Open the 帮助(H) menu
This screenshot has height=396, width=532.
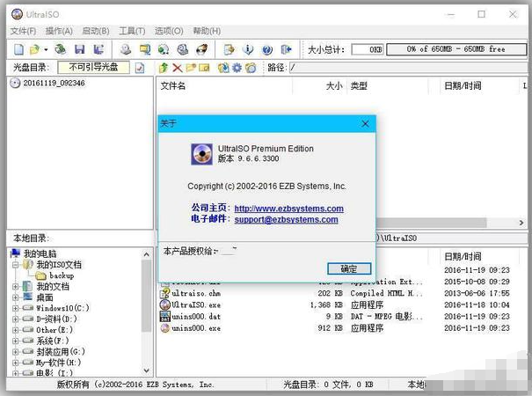(x=207, y=32)
